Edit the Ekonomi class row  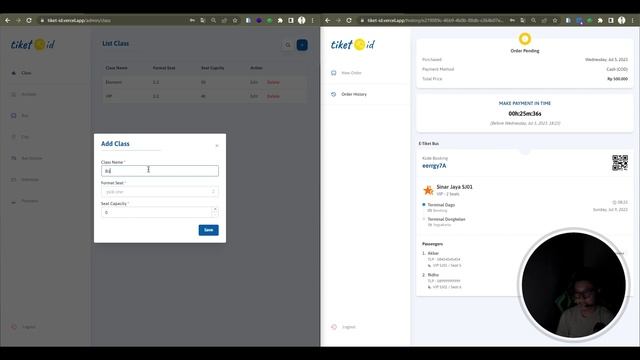coord(254,82)
